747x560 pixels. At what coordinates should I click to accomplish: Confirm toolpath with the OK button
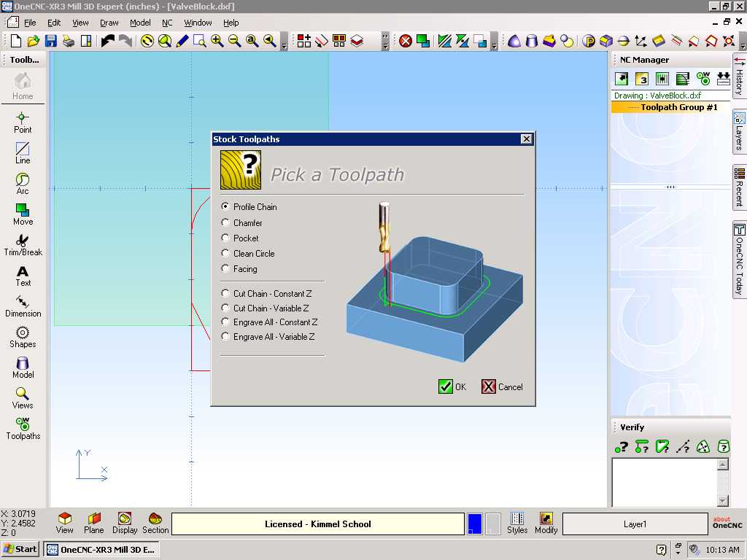(x=452, y=386)
